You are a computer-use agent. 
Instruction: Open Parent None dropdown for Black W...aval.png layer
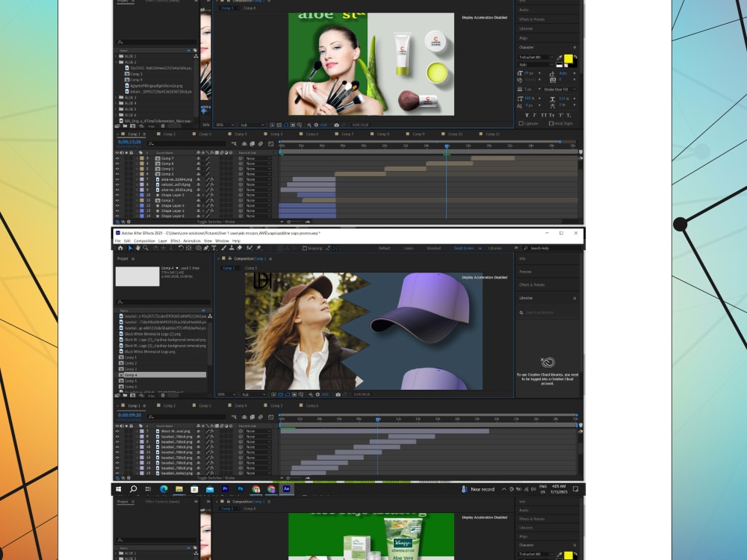[x=258, y=431]
